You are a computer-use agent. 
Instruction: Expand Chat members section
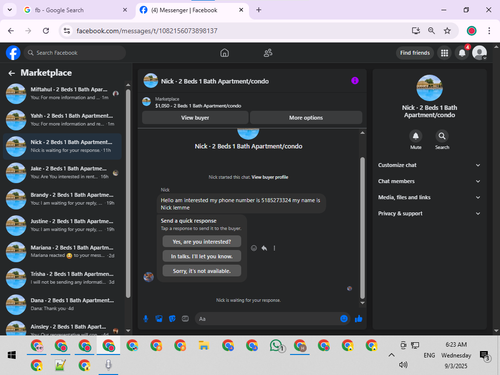tap(429, 181)
